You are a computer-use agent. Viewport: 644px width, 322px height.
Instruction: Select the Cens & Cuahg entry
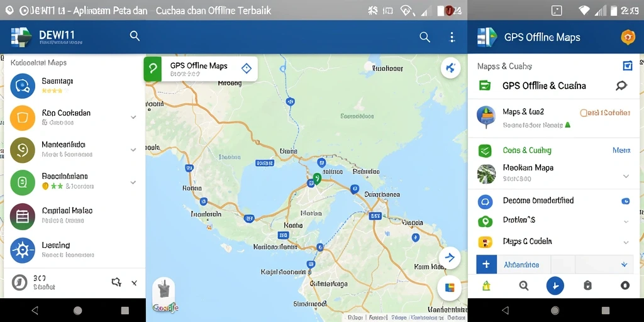tap(554, 150)
